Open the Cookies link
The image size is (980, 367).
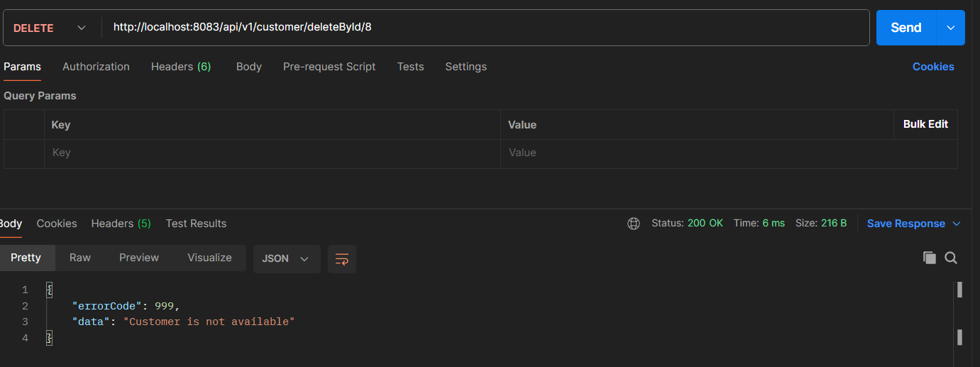click(x=932, y=67)
